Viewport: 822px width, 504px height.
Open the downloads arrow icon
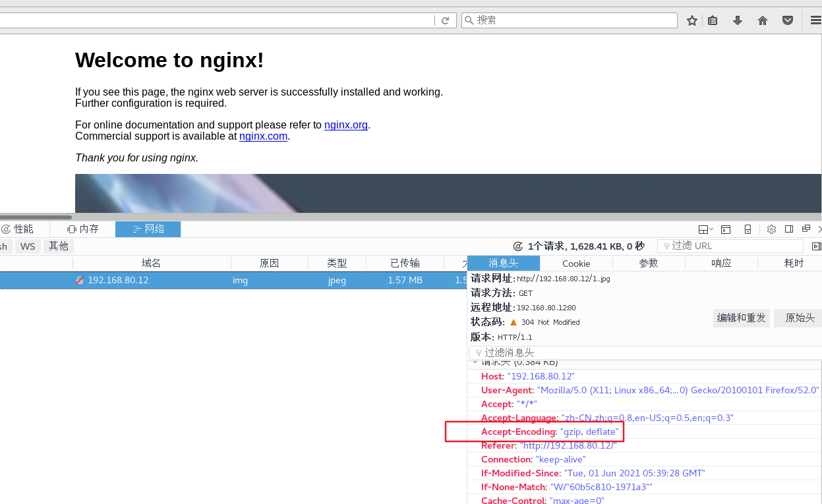pos(738,20)
